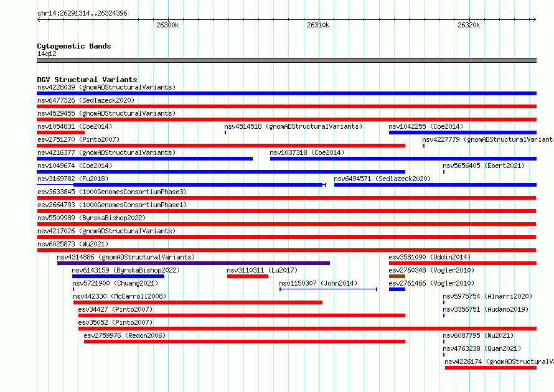554x392 pixels.
Task: Click nsv1037318 Coe2014 label
Action: coord(307,152)
